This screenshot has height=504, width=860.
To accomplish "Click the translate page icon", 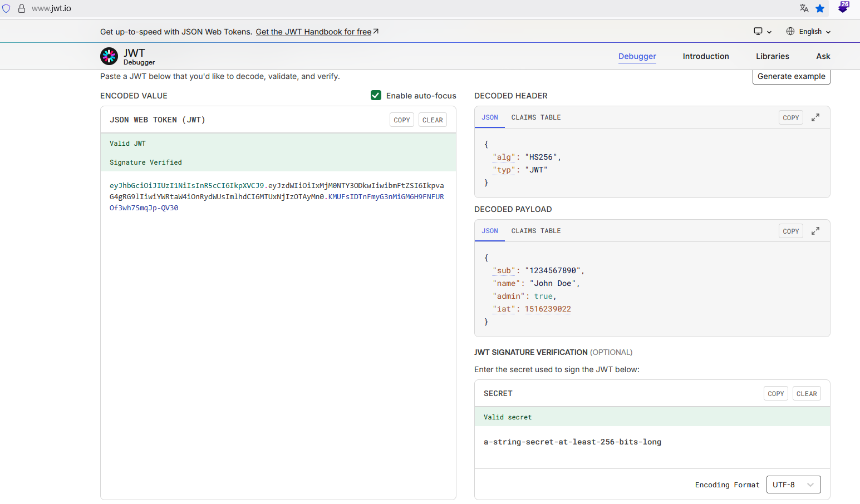I will coord(804,8).
